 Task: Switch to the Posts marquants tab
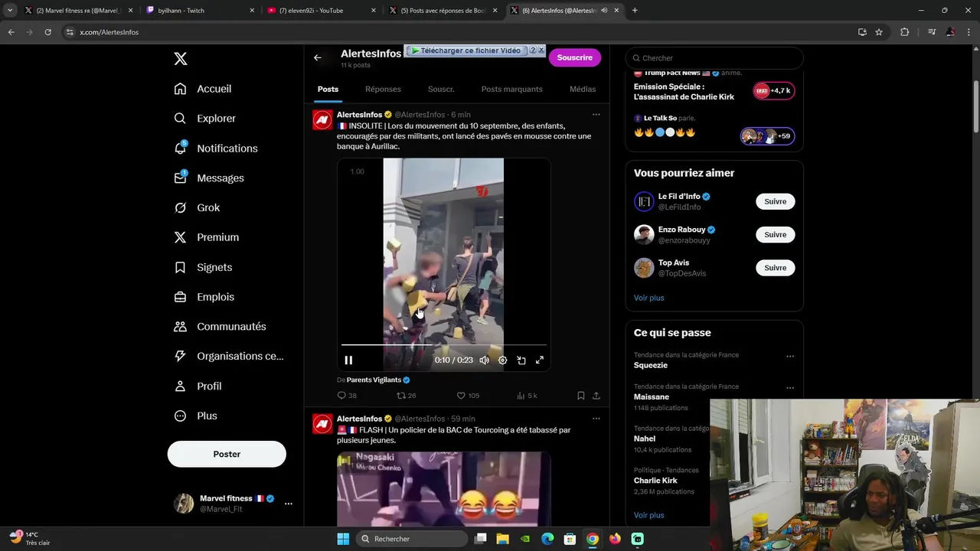click(511, 89)
